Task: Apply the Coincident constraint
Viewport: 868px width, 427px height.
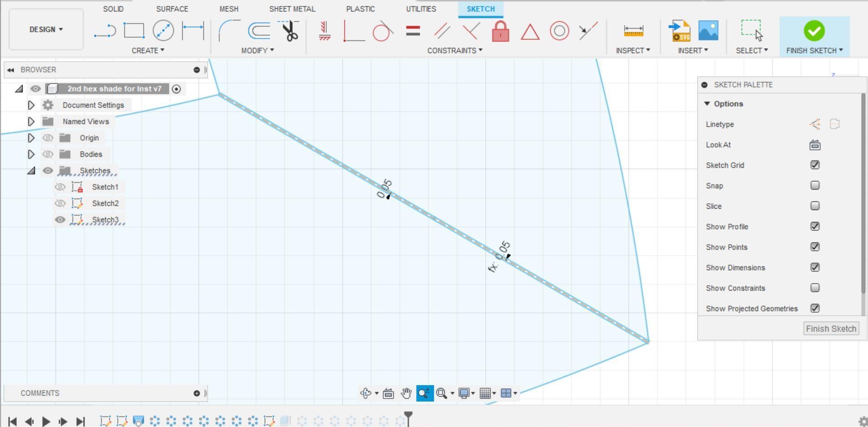Action: pyautogui.click(x=354, y=31)
